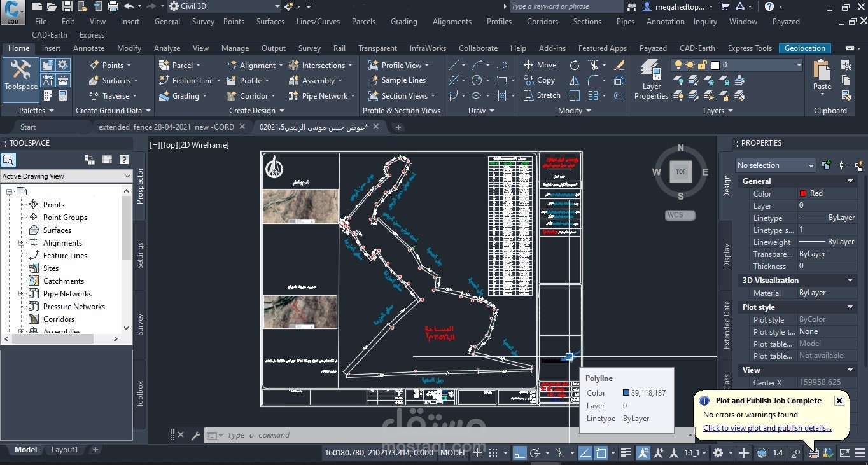Click the Sample Lines tool
The image size is (868, 465).
[396, 80]
